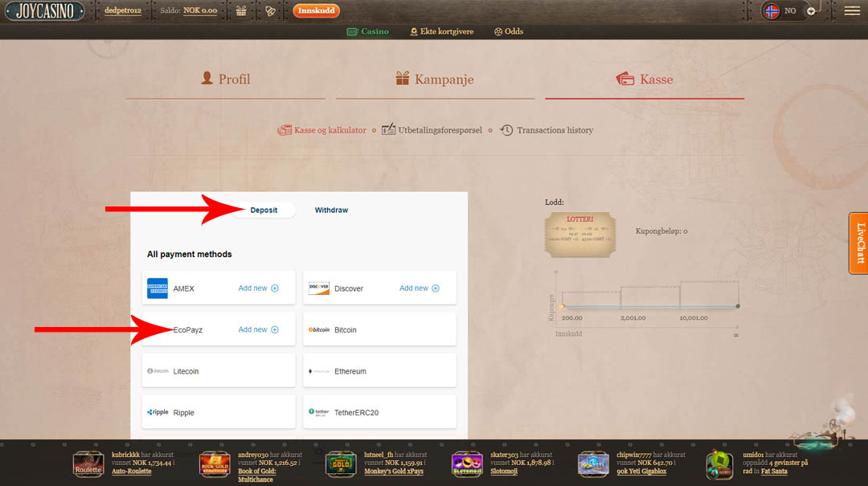
Task: Add new EcoPayz payment method
Action: coord(259,329)
